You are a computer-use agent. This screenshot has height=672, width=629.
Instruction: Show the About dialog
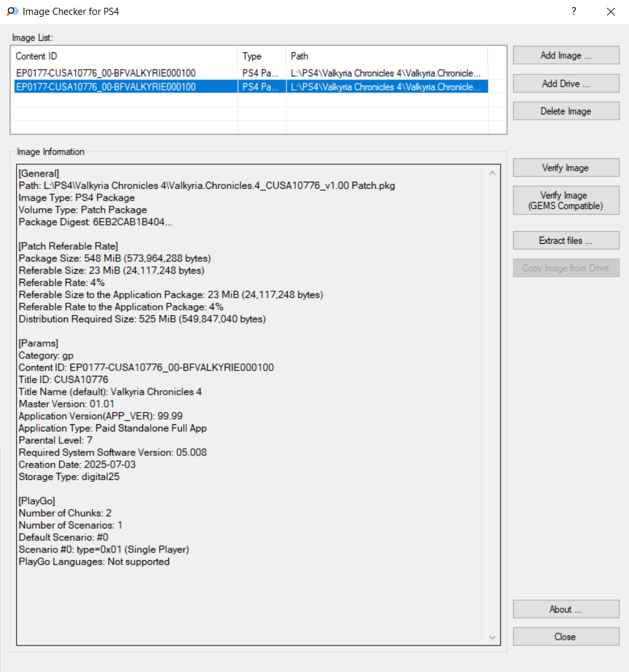[x=566, y=609]
